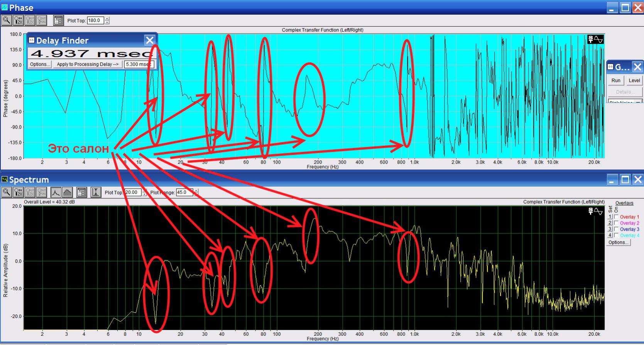The width and height of the screenshot is (644, 345).
Task: Increase Phase Plot Top spinner value
Action: tap(107, 19)
